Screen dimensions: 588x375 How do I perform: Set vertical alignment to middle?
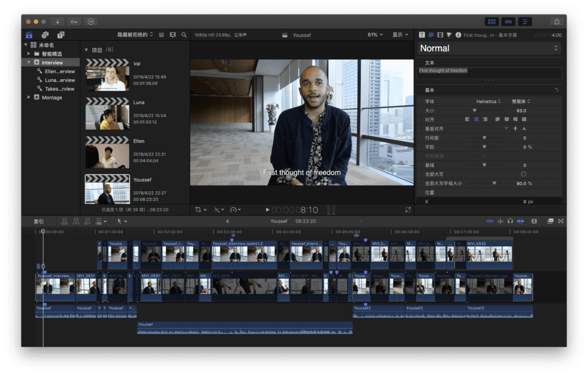(515, 129)
